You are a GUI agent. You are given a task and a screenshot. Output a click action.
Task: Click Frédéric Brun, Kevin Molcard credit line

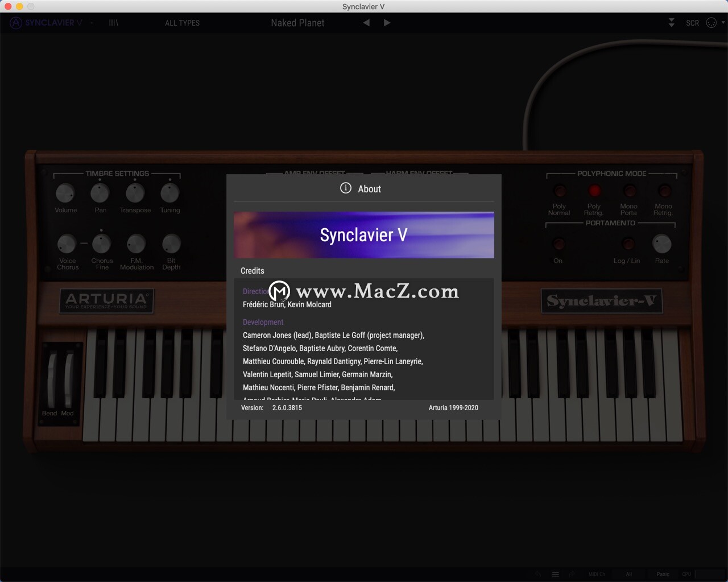pyautogui.click(x=287, y=304)
